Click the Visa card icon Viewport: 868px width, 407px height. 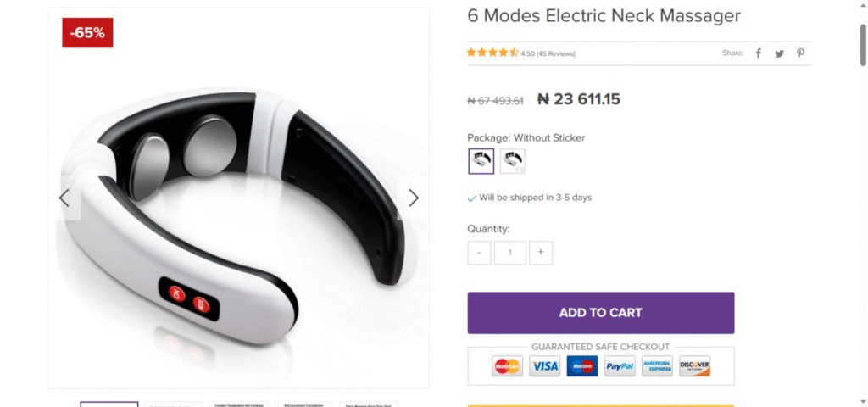tap(545, 366)
